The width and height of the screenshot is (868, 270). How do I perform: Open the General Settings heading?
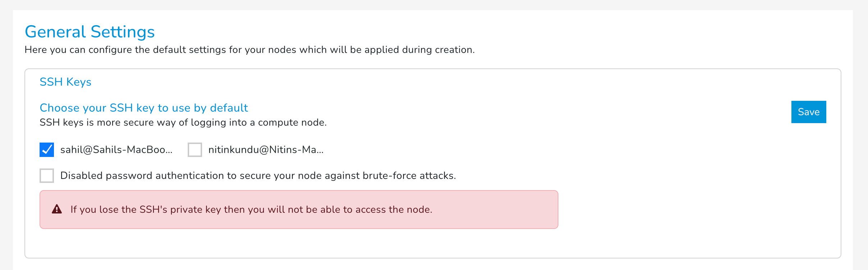90,32
